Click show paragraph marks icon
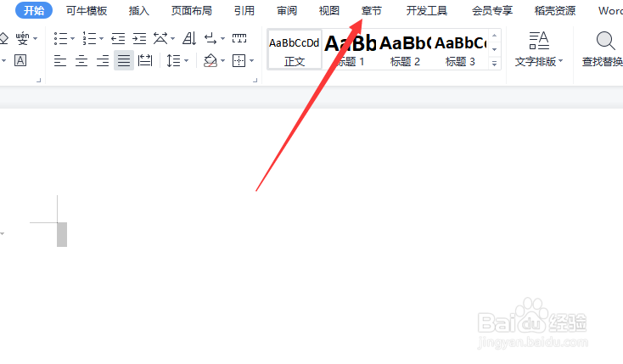623x364 pixels. [x=210, y=38]
